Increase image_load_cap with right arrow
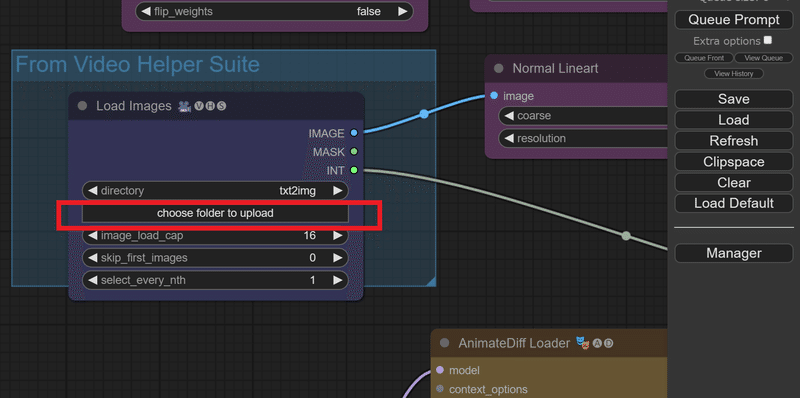The height and width of the screenshot is (398, 800). (338, 236)
